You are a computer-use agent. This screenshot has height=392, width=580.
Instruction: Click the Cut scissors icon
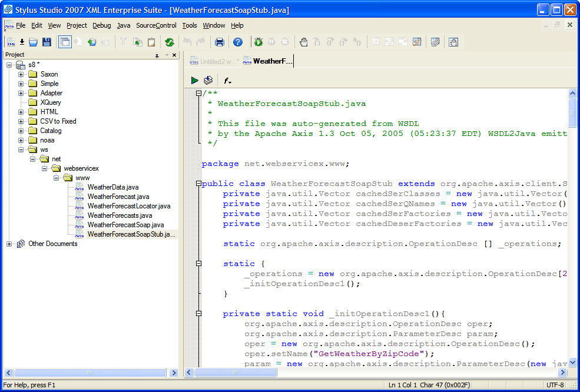[x=123, y=42]
